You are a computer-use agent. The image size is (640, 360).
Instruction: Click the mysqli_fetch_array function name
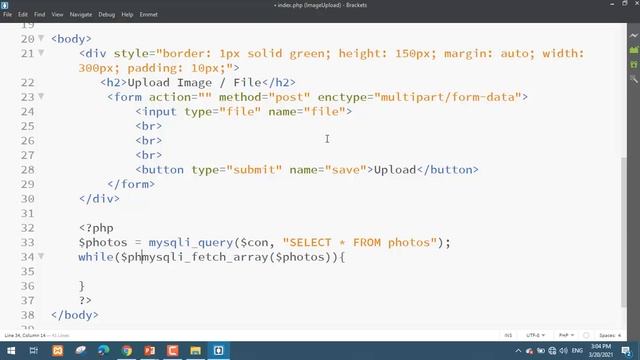(x=205, y=257)
